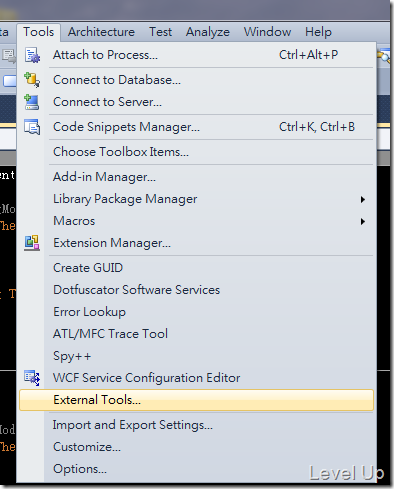Launch Extension Manager...

[197, 243]
